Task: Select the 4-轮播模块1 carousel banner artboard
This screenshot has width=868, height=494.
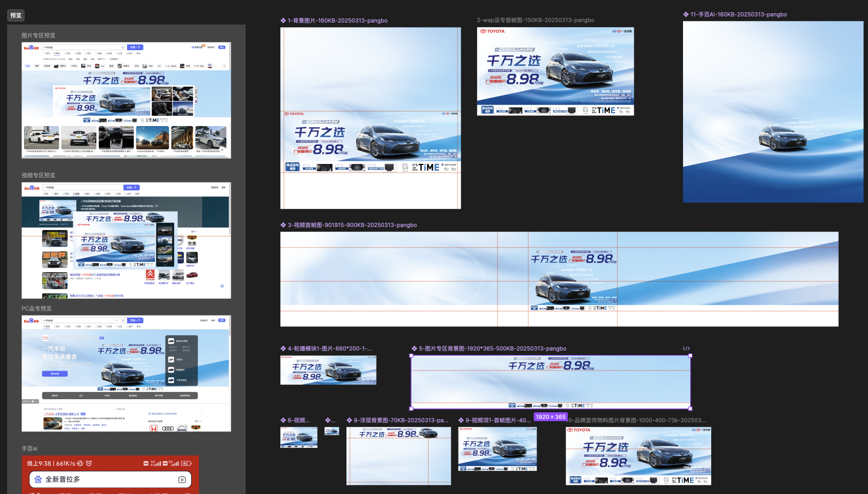Action: tap(328, 370)
